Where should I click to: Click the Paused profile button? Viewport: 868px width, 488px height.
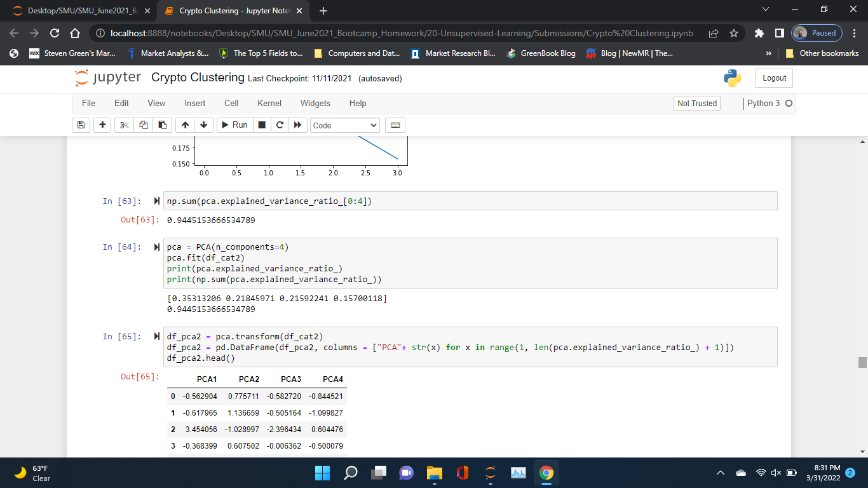817,33
